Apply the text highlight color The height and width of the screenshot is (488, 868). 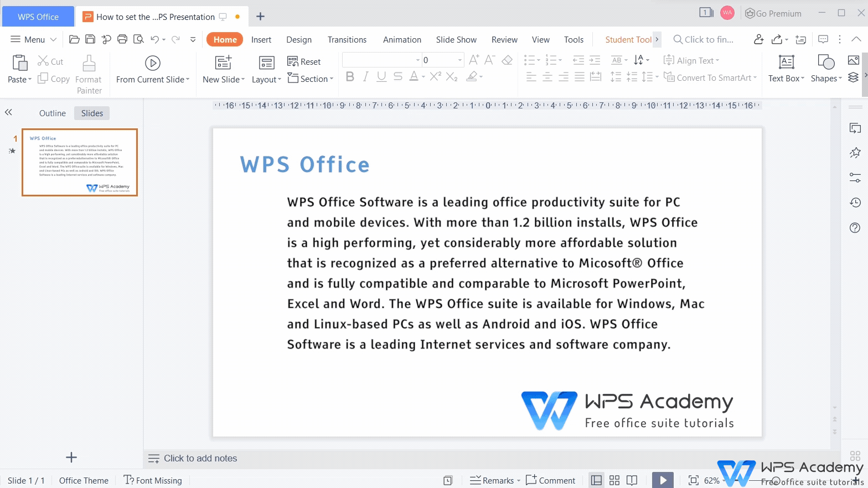[x=472, y=76]
